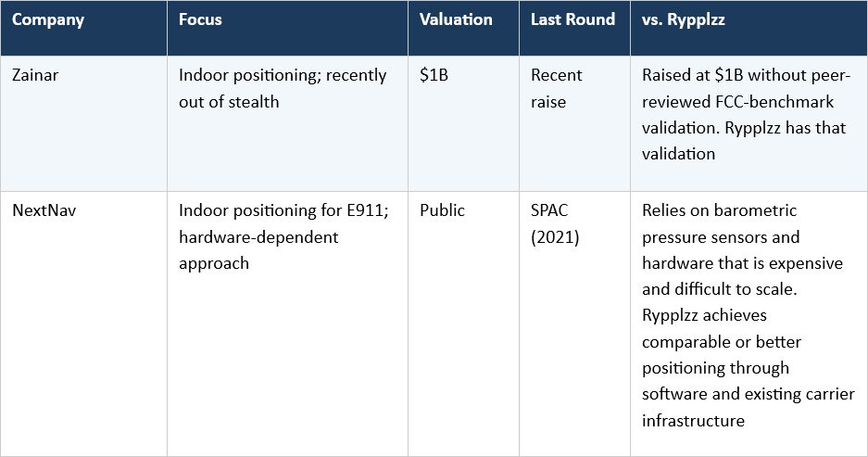Click the word infrastructure in last row
Screen dimensions: 868x457
(693, 421)
